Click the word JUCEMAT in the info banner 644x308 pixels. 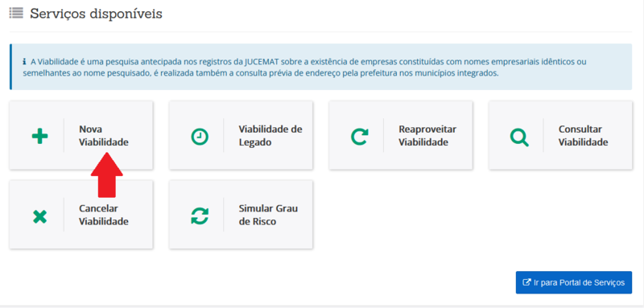pos(261,63)
